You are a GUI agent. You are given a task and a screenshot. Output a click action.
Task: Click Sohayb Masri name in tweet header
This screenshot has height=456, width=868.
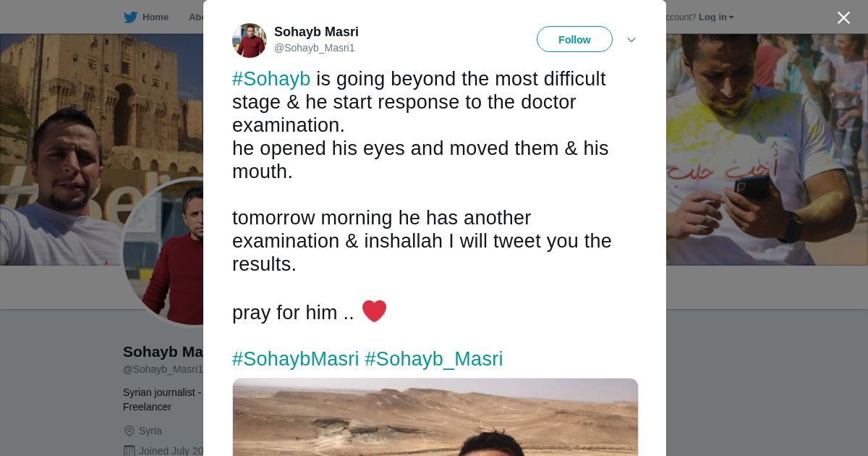(316, 32)
